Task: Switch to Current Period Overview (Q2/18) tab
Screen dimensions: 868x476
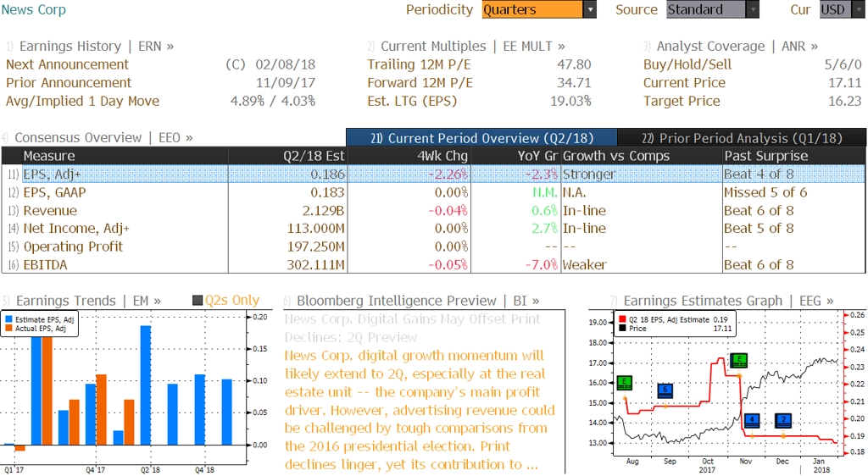Action: click(481, 138)
